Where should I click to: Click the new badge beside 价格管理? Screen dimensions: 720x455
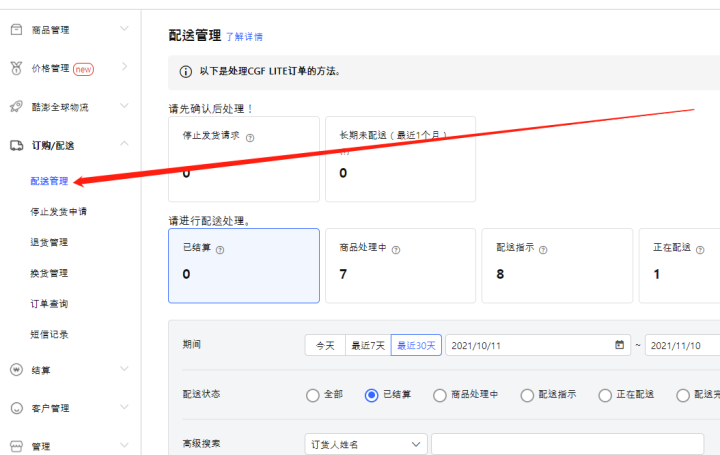pyautogui.click(x=83, y=69)
